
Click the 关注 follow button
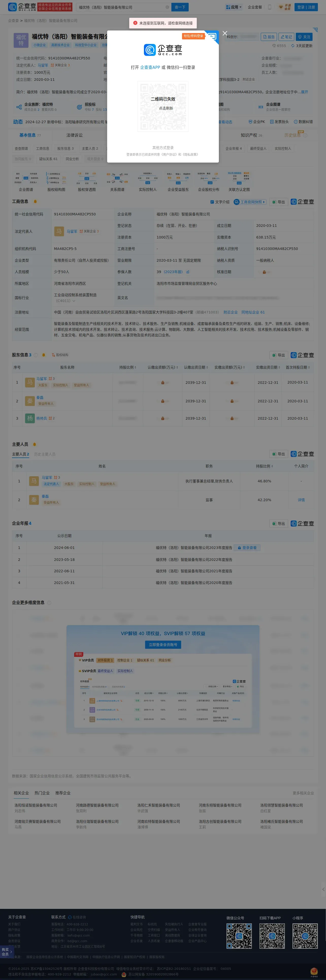click(304, 37)
